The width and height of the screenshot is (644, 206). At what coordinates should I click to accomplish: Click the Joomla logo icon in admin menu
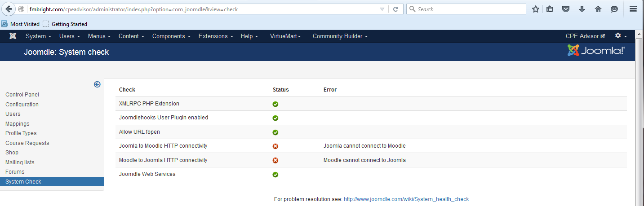tap(13, 36)
